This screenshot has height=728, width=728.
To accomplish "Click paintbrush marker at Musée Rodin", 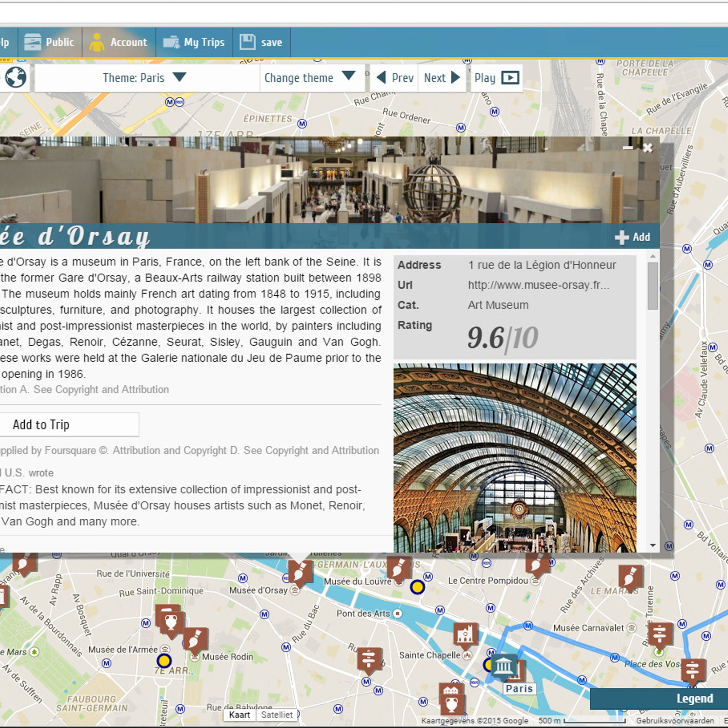I will pyautogui.click(x=196, y=639).
